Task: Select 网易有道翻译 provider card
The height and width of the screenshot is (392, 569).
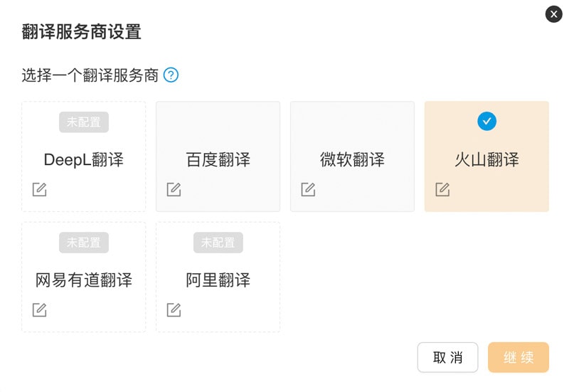Action: point(83,280)
